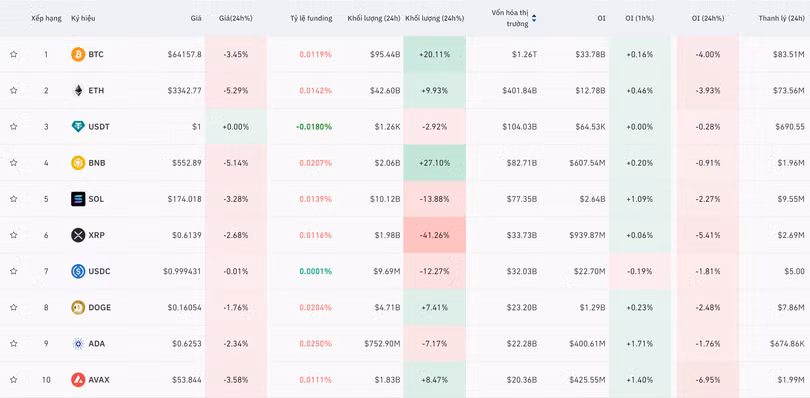The height and width of the screenshot is (398, 810).
Task: Click USDC OI 1h change -0.19%
Action: (640, 271)
